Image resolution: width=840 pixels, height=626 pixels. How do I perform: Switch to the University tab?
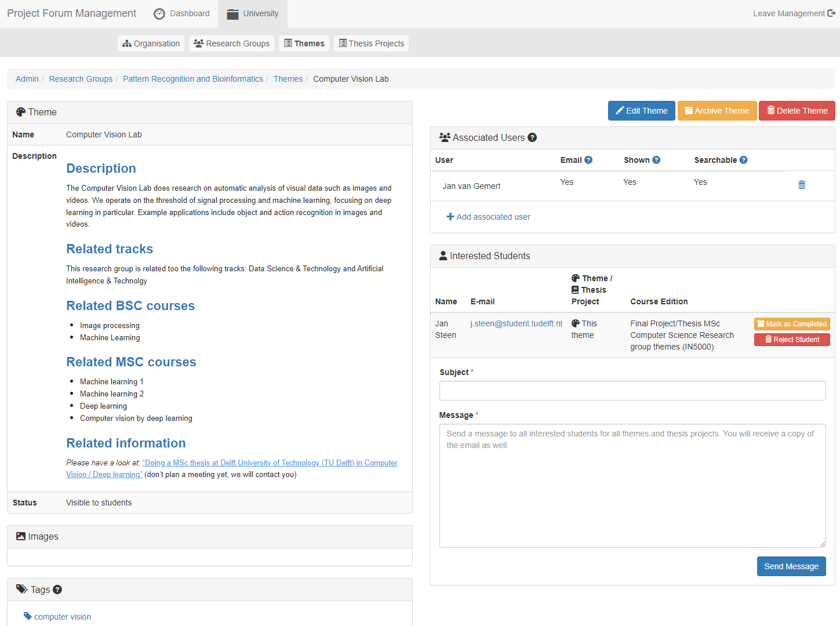click(253, 13)
